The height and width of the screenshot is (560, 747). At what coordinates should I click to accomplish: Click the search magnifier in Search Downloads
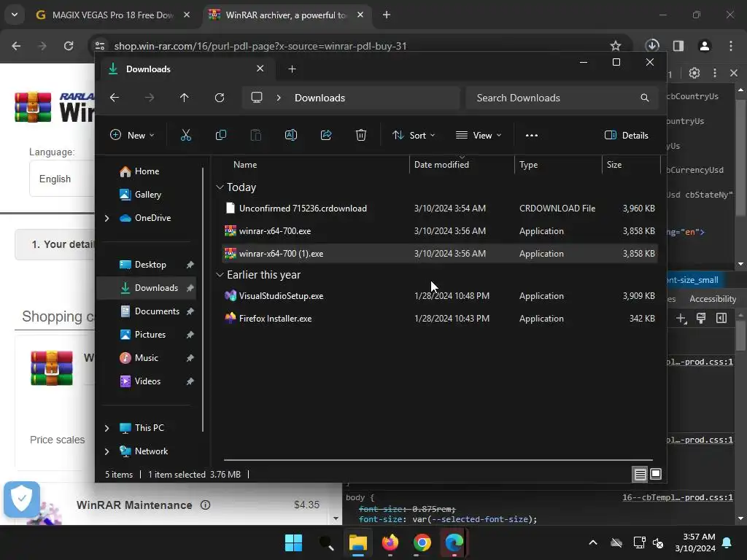645,98
